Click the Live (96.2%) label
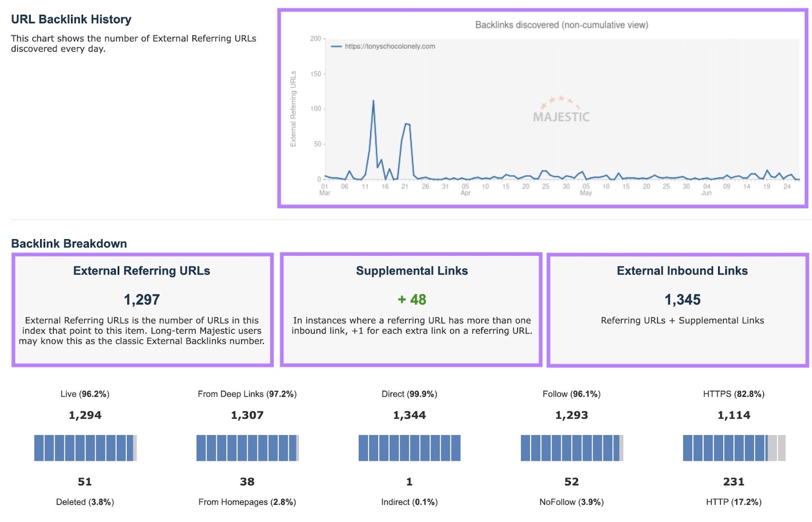The width and height of the screenshot is (812, 522). pos(85,394)
